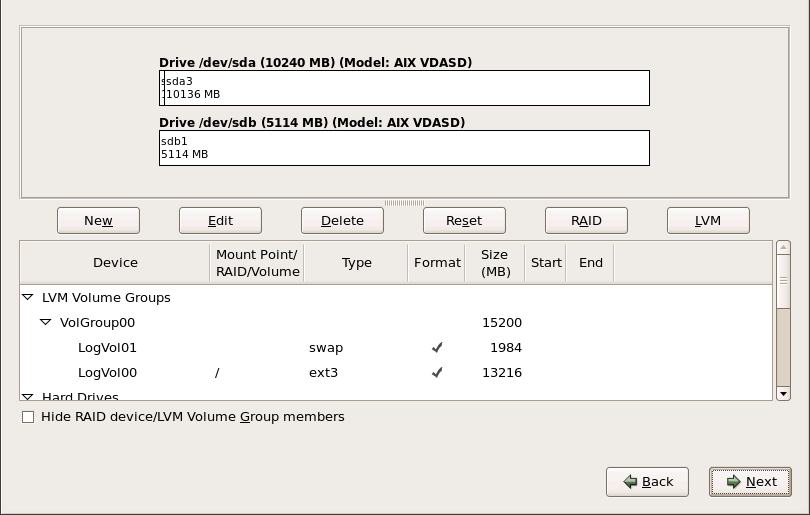Collapse the Hard Drives tree section

click(x=28, y=397)
